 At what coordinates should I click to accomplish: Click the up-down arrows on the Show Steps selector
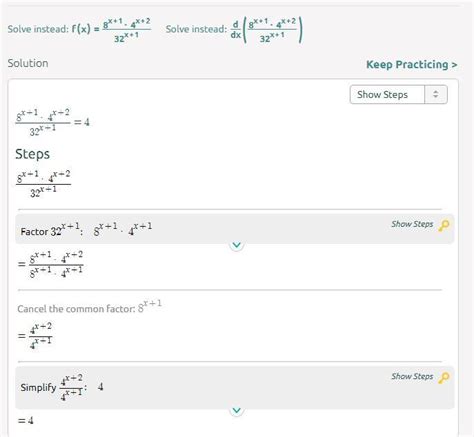point(436,95)
